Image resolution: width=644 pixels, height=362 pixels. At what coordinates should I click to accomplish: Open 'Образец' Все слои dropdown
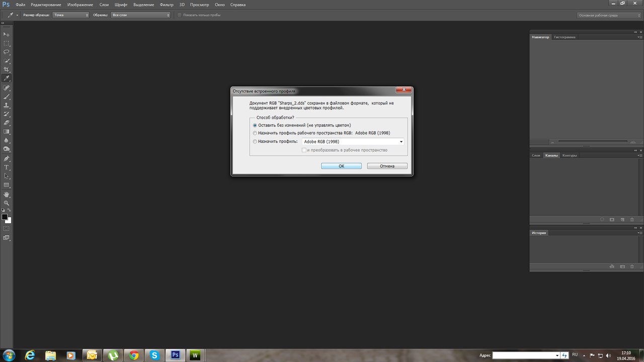point(141,15)
